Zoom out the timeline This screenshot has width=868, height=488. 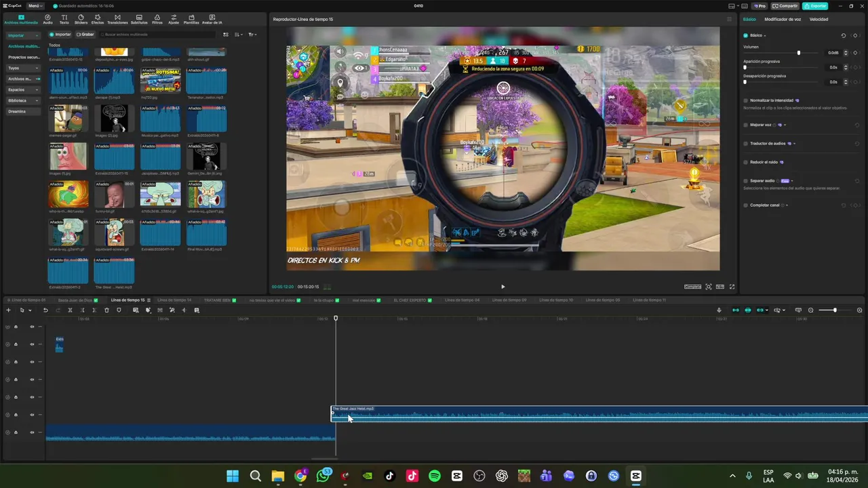tap(810, 310)
